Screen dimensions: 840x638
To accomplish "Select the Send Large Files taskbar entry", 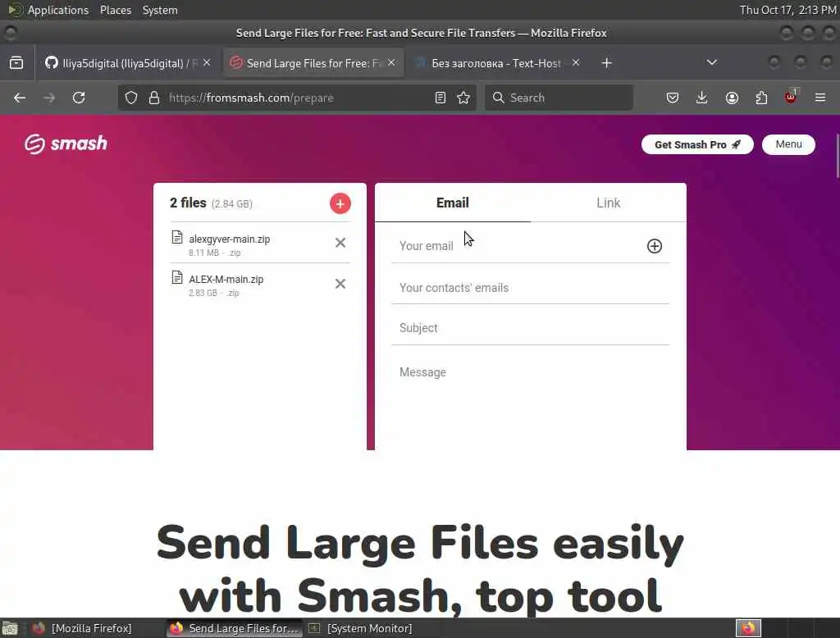I will pos(234,628).
